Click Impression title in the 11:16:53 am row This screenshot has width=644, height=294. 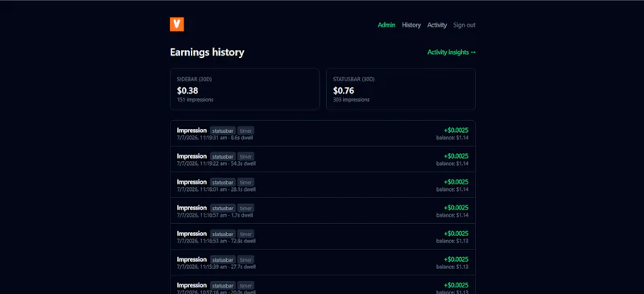[x=192, y=234]
